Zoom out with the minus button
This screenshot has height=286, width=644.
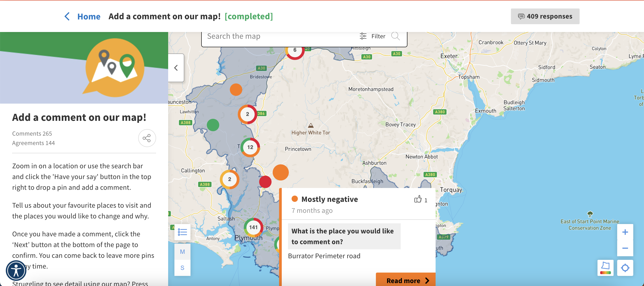[625, 248]
